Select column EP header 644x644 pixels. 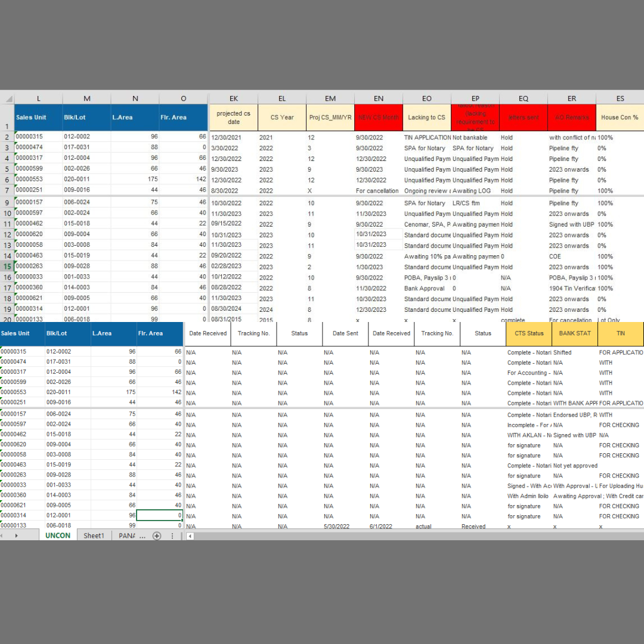point(475,98)
